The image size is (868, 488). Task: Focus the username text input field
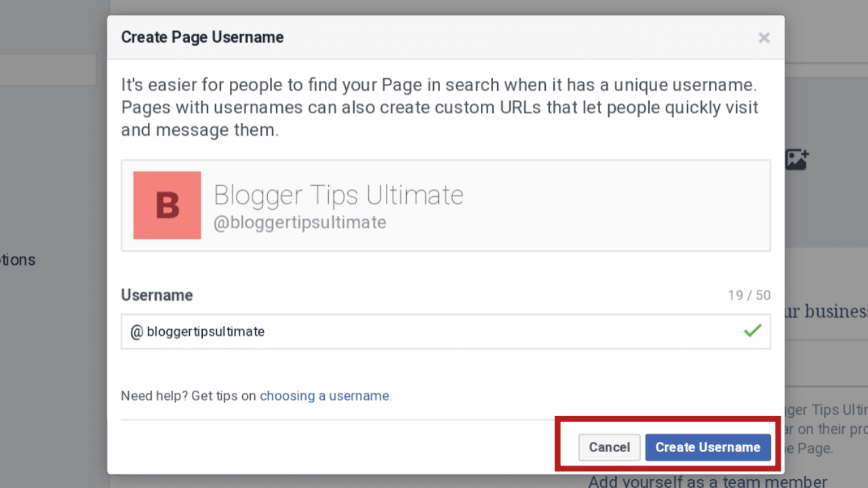click(x=434, y=332)
